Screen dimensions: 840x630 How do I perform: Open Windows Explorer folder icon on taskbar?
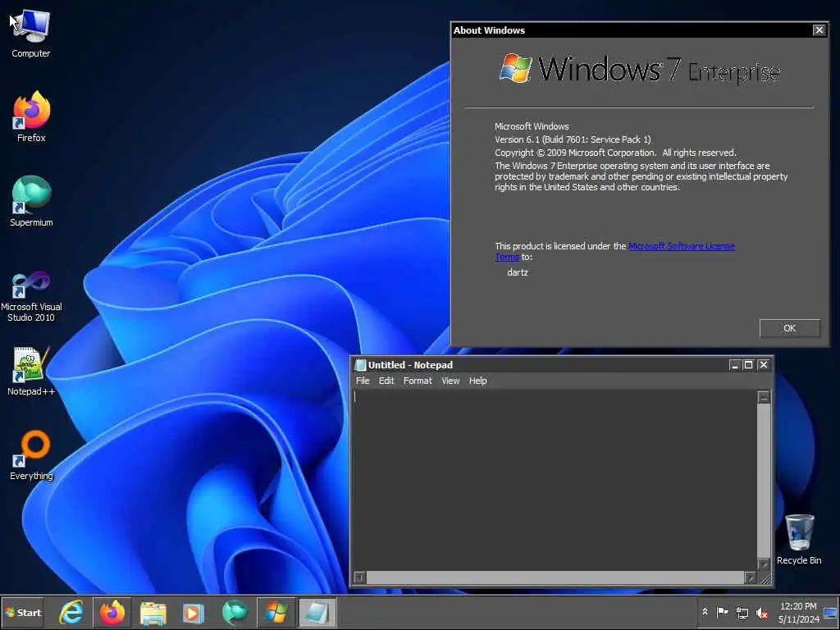(153, 612)
